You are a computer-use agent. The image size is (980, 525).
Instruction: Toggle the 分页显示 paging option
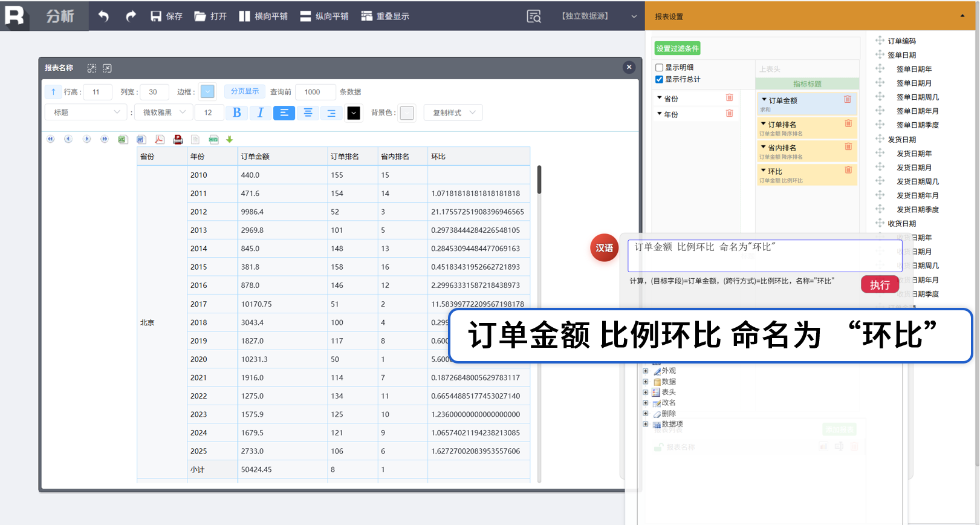pos(244,91)
